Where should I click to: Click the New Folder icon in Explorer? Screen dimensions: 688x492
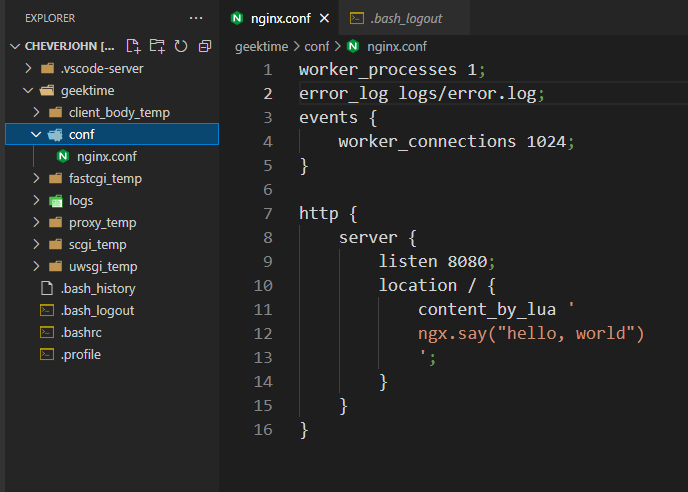(x=157, y=46)
